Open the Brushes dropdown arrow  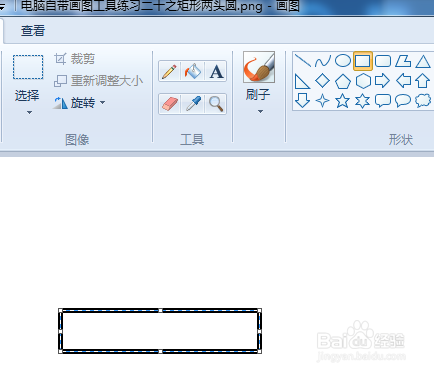click(260, 111)
